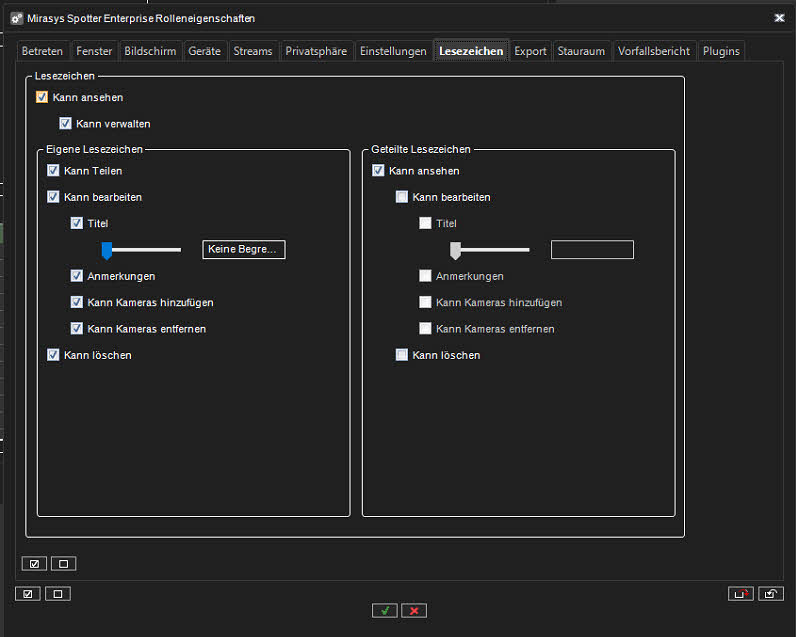This screenshot has height=637, width=796.
Task: Enable Kann bearbeiten under Geteilte Lesezeichen
Action: pos(402,197)
